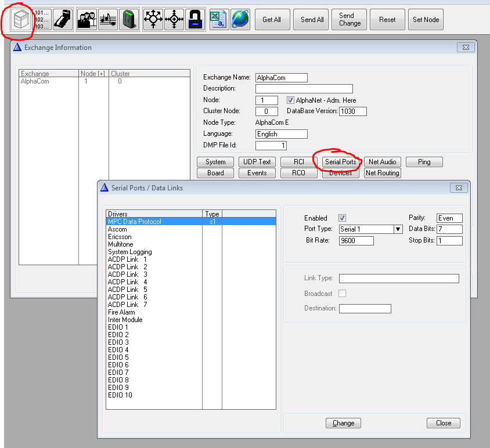Open the Exchange Information cabinet icon
490x448 pixels.
point(20,19)
